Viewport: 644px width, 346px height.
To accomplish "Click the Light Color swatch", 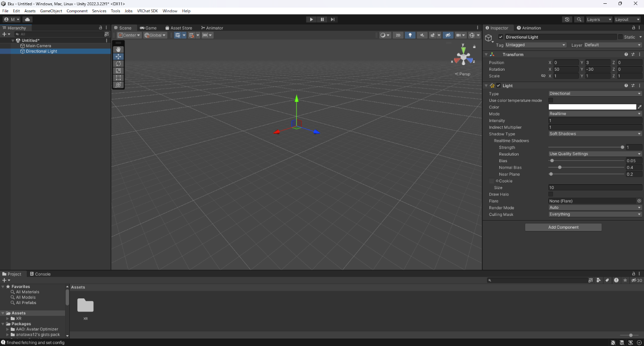I will pos(592,107).
